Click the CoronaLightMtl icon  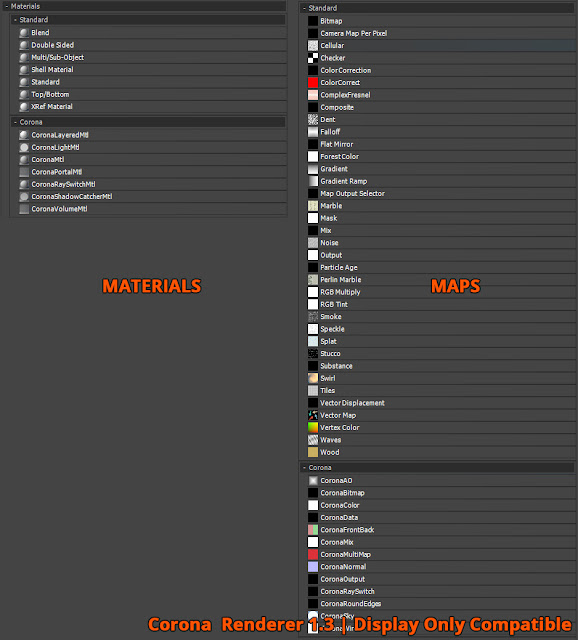(24, 147)
